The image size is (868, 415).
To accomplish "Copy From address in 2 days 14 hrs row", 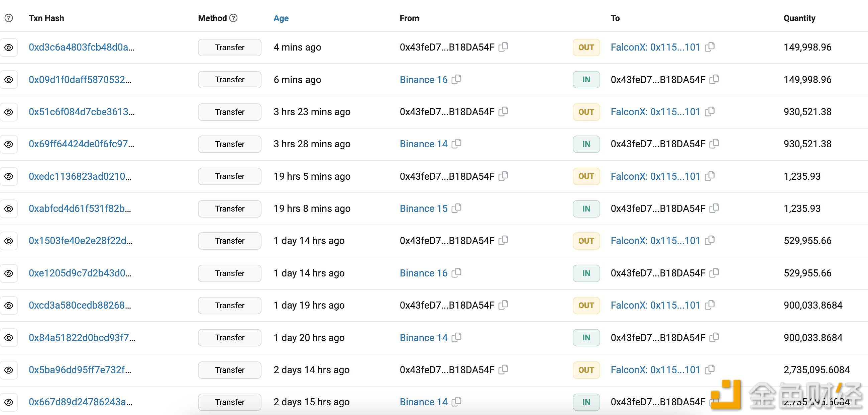I will pyautogui.click(x=504, y=369).
